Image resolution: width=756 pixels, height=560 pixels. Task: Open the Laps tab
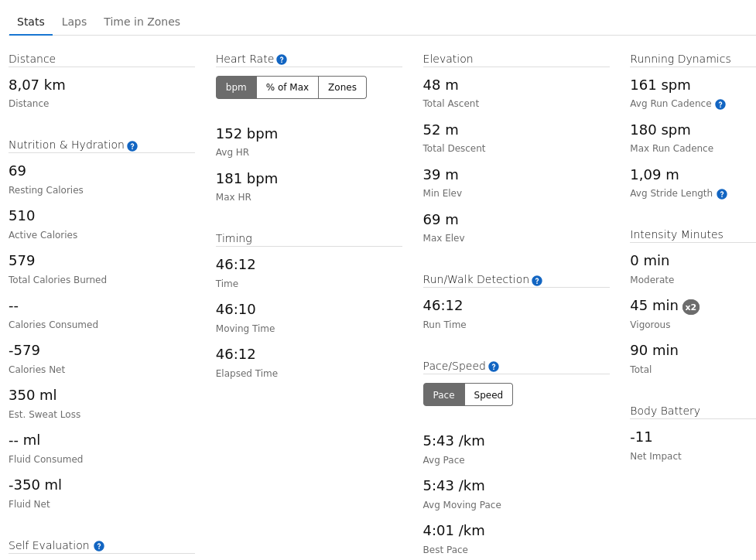click(74, 22)
